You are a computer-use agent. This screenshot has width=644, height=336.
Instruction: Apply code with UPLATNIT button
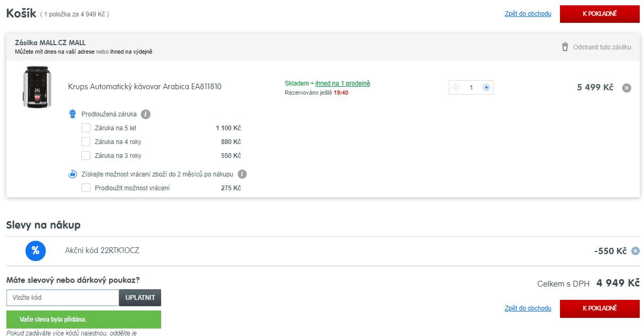(x=140, y=298)
